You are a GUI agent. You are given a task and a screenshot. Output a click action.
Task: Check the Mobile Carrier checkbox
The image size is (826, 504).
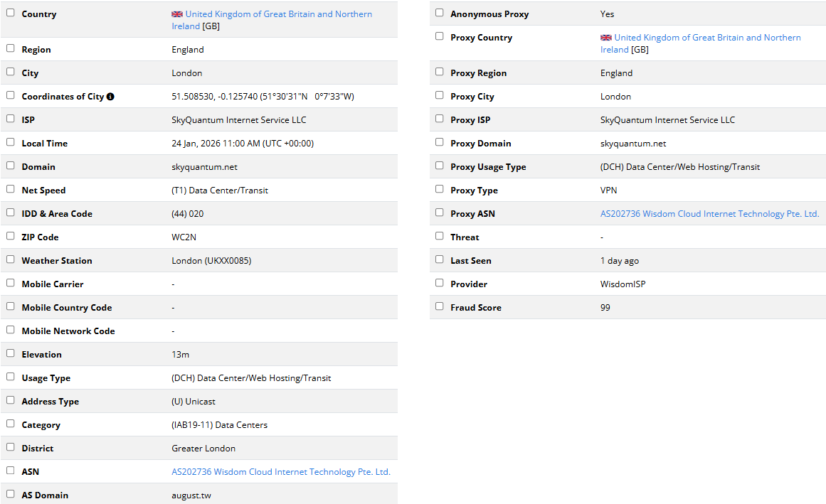click(11, 283)
